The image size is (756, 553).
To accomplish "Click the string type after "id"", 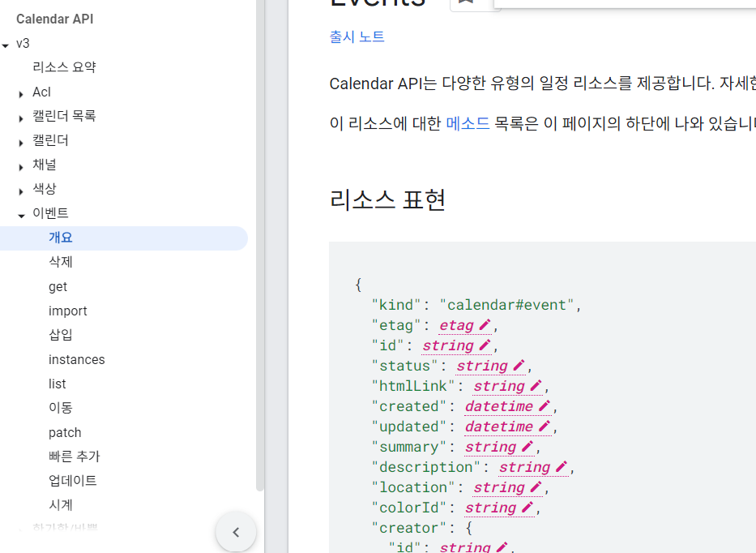I will pyautogui.click(x=448, y=346).
